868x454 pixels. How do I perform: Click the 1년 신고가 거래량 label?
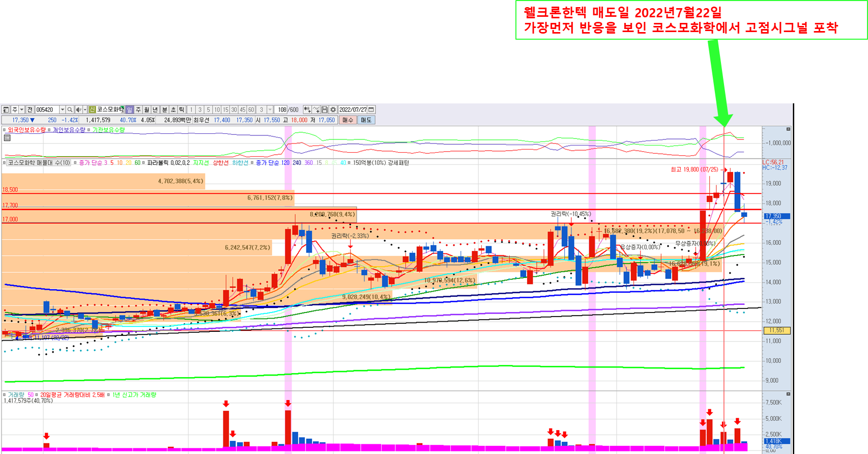[134, 395]
